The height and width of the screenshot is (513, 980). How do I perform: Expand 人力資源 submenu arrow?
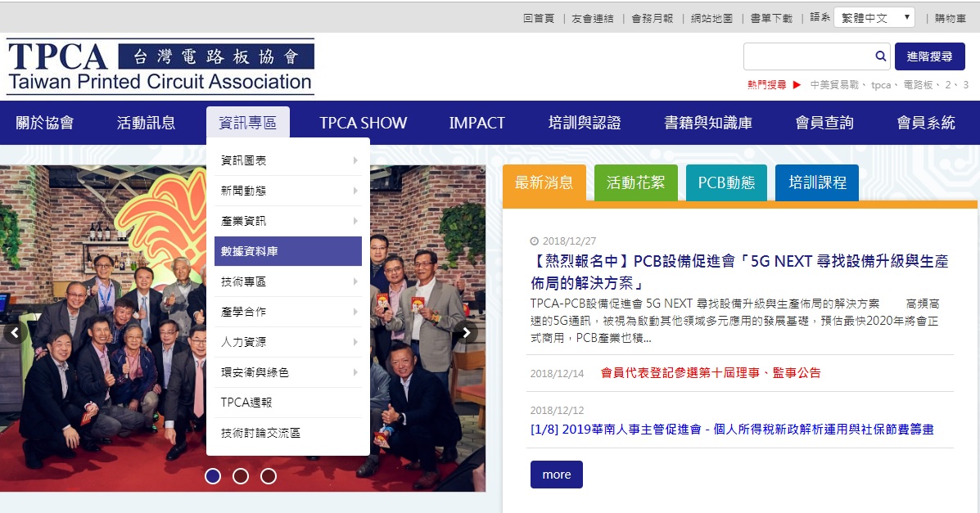coord(355,342)
